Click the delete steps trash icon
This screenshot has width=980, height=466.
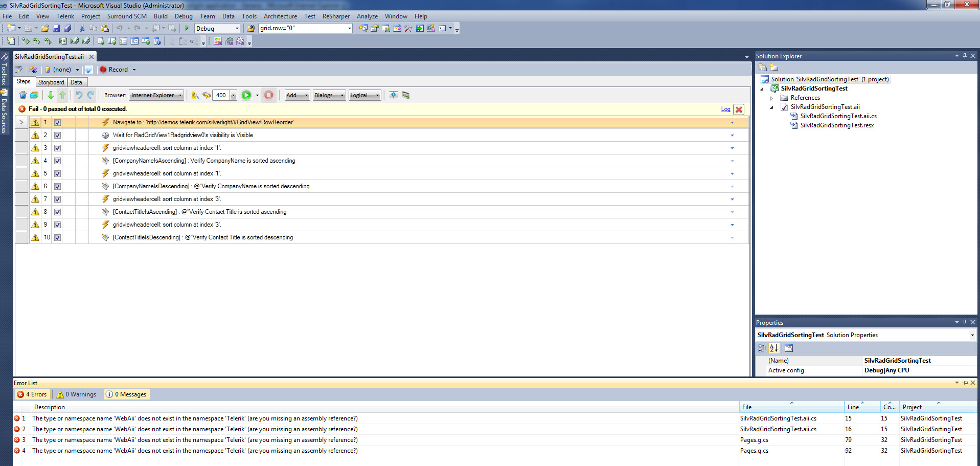click(x=22, y=95)
